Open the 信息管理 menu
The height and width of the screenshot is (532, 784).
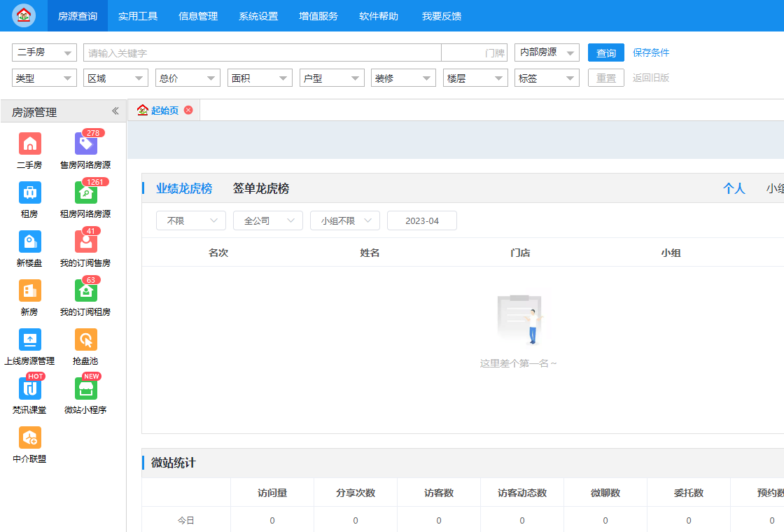(x=198, y=16)
